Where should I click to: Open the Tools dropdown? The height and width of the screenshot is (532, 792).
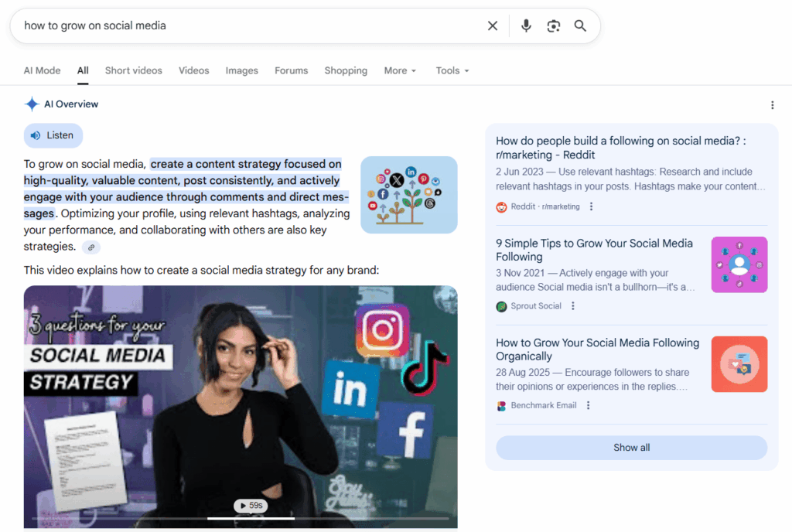pos(452,70)
